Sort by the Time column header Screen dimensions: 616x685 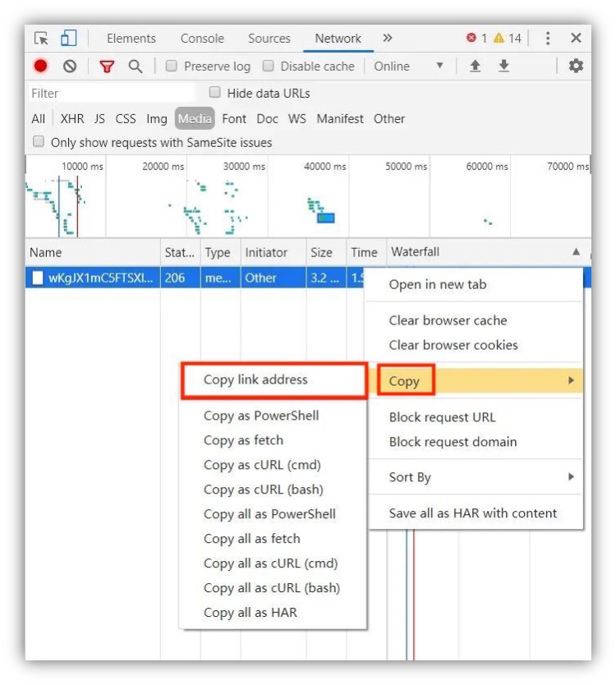click(366, 252)
